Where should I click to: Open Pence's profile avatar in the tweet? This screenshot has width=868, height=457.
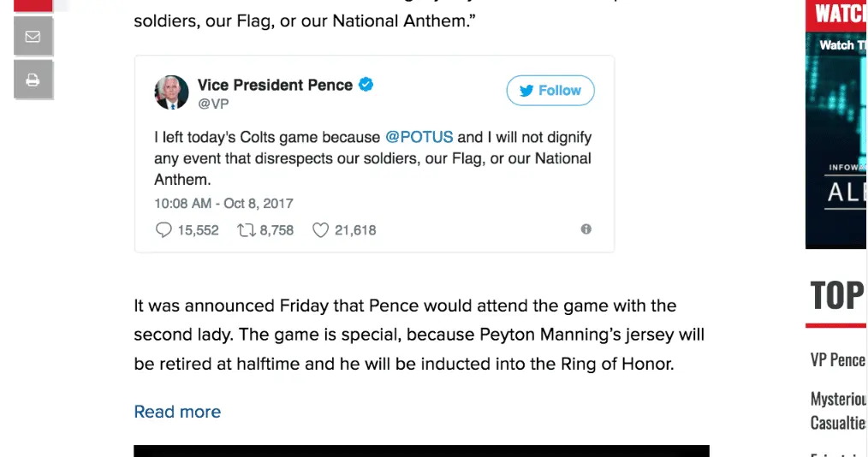(x=171, y=92)
